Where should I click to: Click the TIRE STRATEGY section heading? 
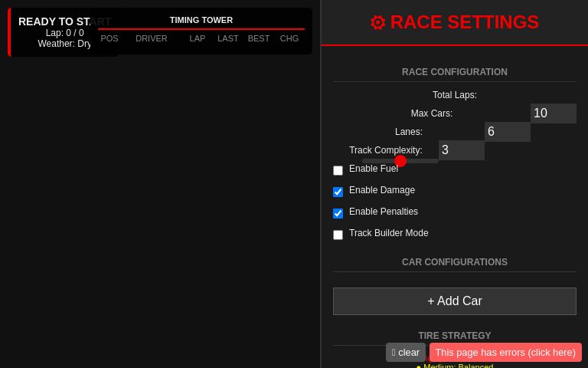455,335
